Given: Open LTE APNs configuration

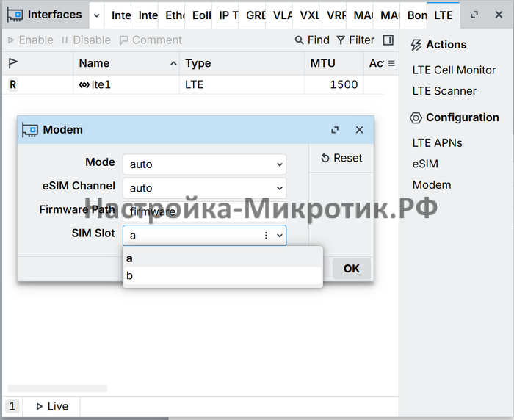Looking at the screenshot, I should tap(437, 143).
